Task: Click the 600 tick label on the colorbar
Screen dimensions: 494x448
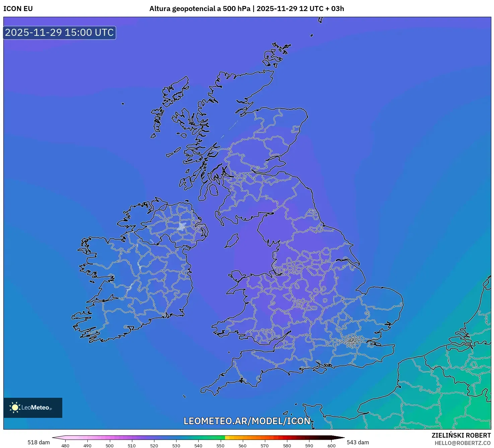Action: pos(331,446)
